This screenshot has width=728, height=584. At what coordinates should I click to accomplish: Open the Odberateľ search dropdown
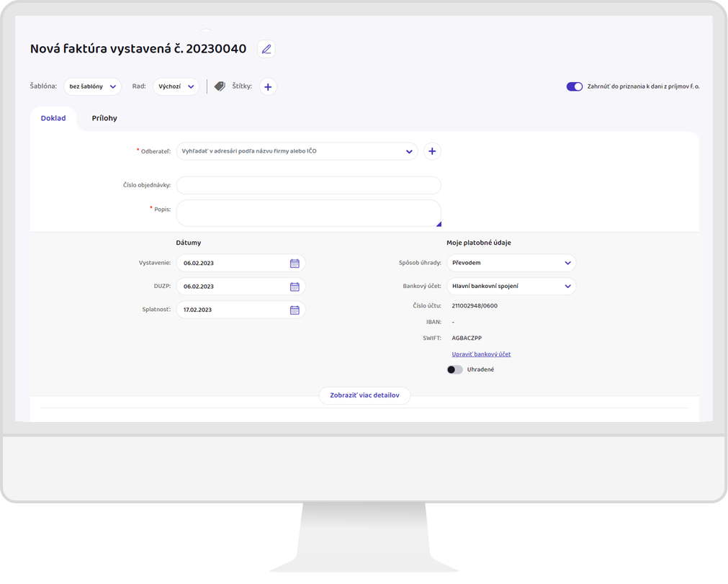coord(297,151)
